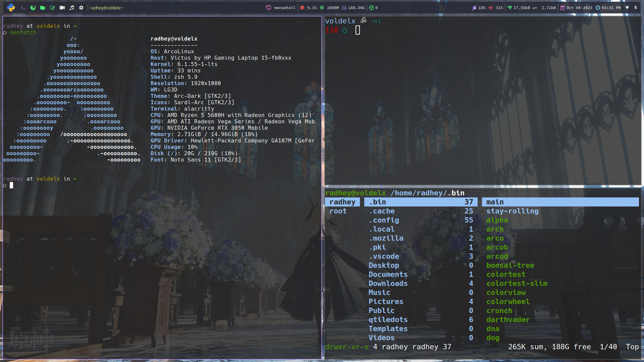Open the video camera workspace icon

click(x=62, y=7)
